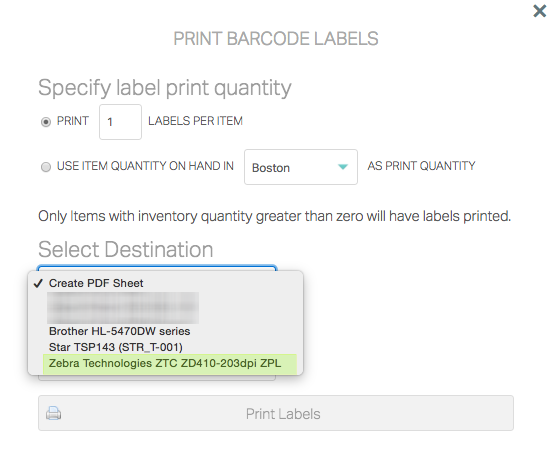Choose Brother HL-5470DW series printer

pyautogui.click(x=119, y=331)
